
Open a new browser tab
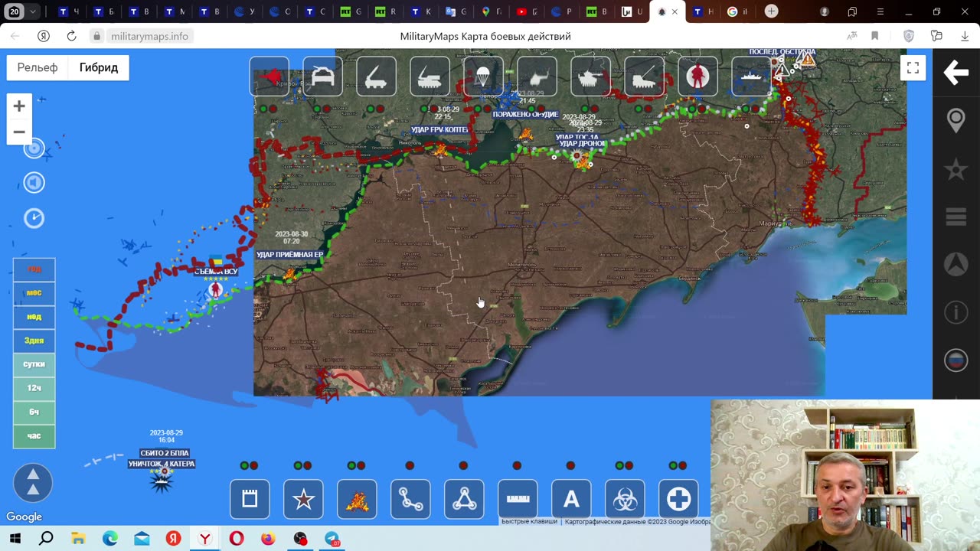pos(772,11)
